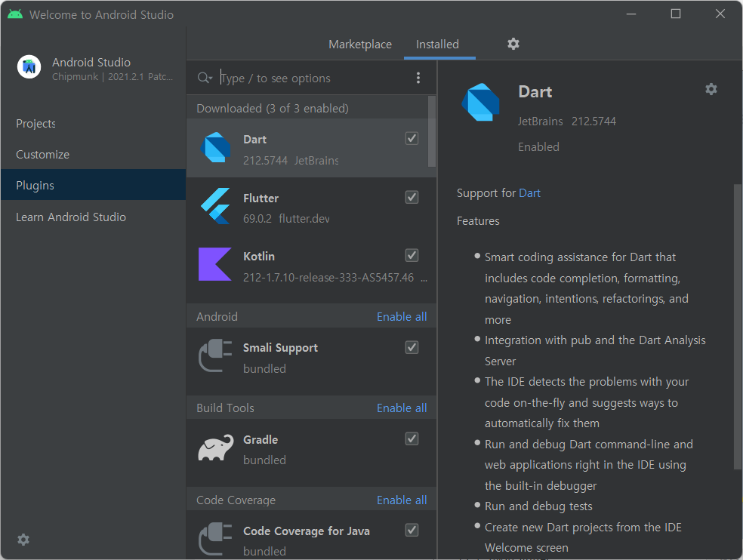Toggle the Gradle plugin checkbox
This screenshot has height=560, width=743.
click(412, 438)
